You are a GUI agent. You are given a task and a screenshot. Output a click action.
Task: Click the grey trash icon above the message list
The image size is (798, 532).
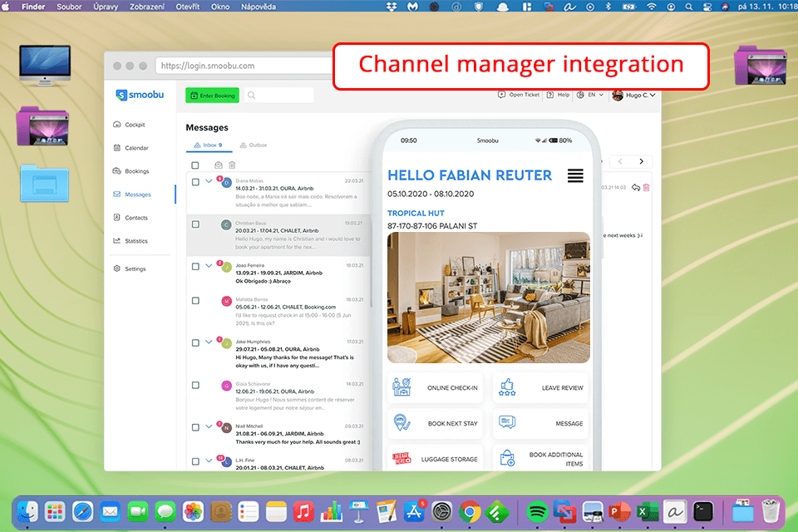tap(232, 165)
